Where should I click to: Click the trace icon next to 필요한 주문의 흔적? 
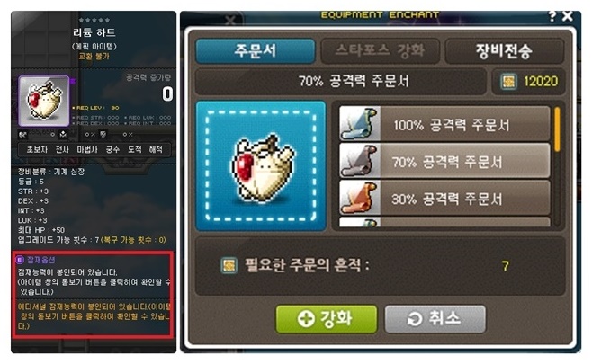click(x=229, y=265)
